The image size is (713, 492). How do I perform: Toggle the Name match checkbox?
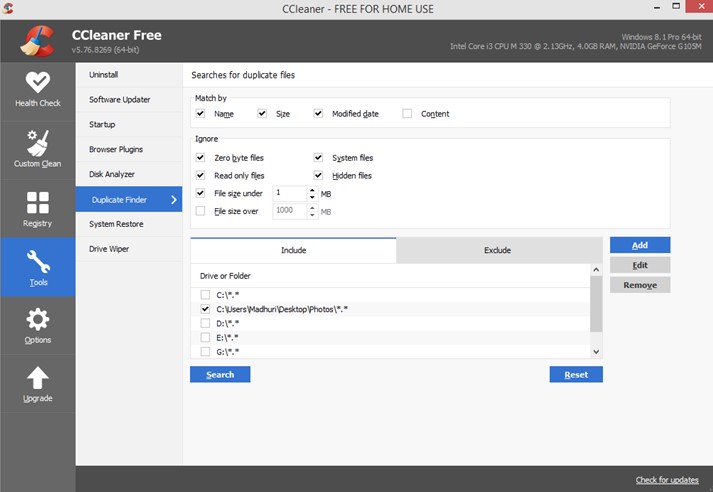point(200,114)
